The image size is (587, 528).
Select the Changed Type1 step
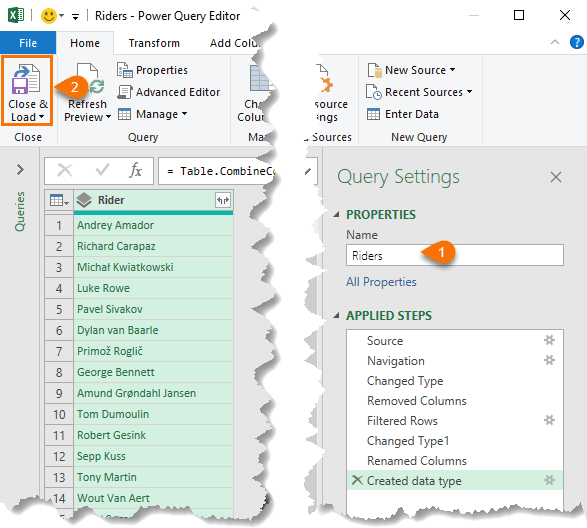pos(454,441)
